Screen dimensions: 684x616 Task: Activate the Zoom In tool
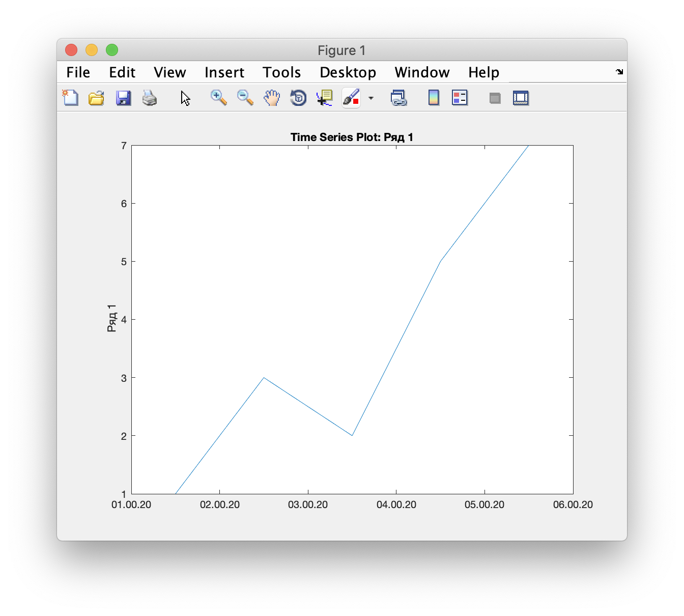tap(219, 98)
